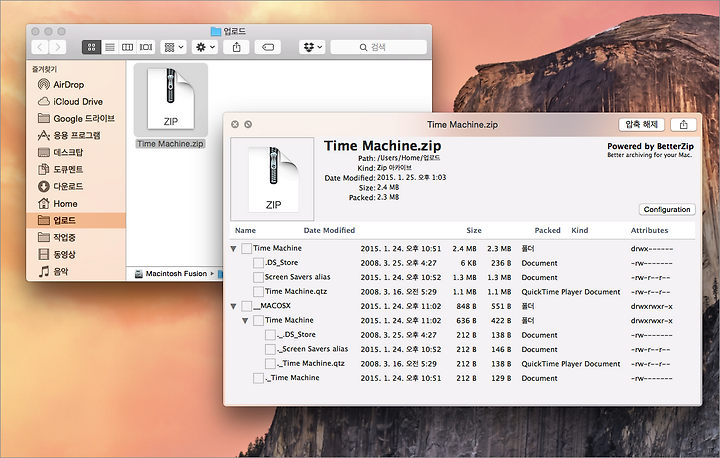720x458 pixels.
Task: Click the full screen icon in Quick Look
Action: click(x=248, y=124)
